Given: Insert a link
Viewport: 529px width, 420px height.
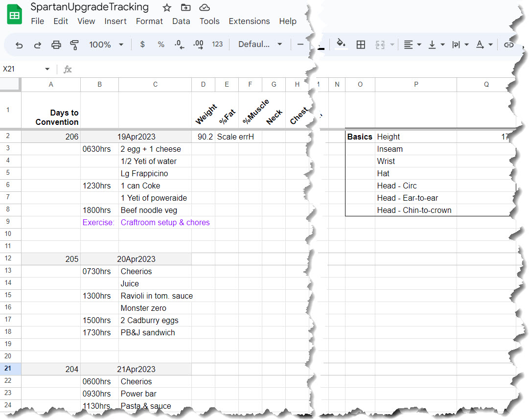Looking at the screenshot, I should pyautogui.click(x=508, y=45).
